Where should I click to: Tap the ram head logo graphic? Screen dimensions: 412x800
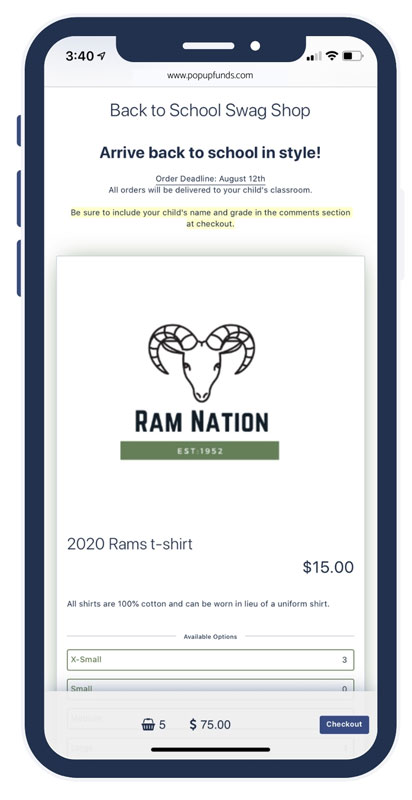pos(202,362)
